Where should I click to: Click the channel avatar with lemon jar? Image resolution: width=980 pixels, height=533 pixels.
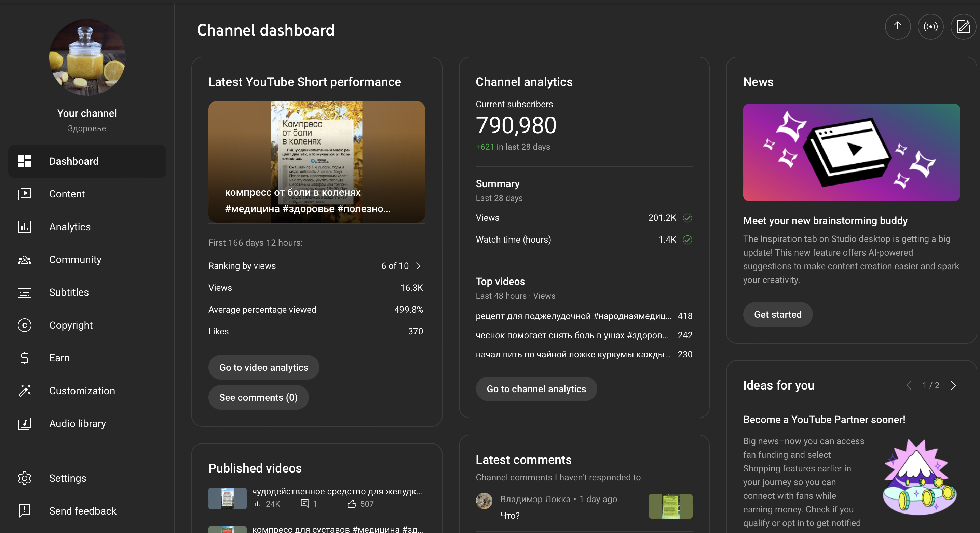87,57
